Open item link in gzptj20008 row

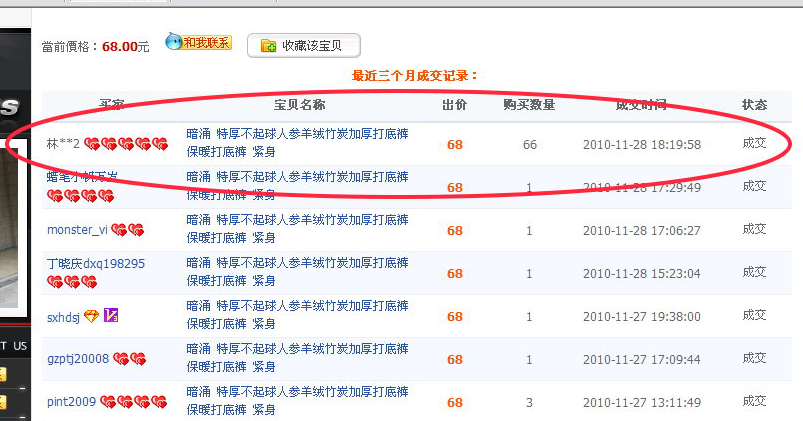[297, 357]
